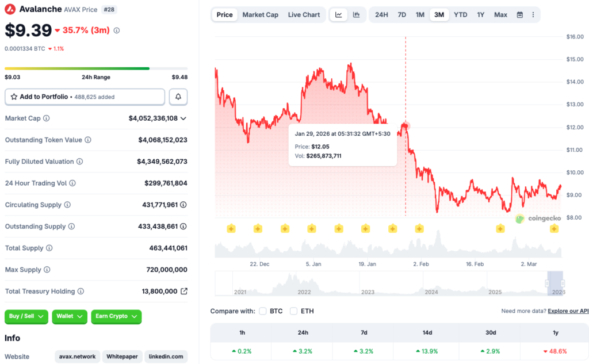
Task: Switch to line chart view icon
Action: click(x=339, y=14)
